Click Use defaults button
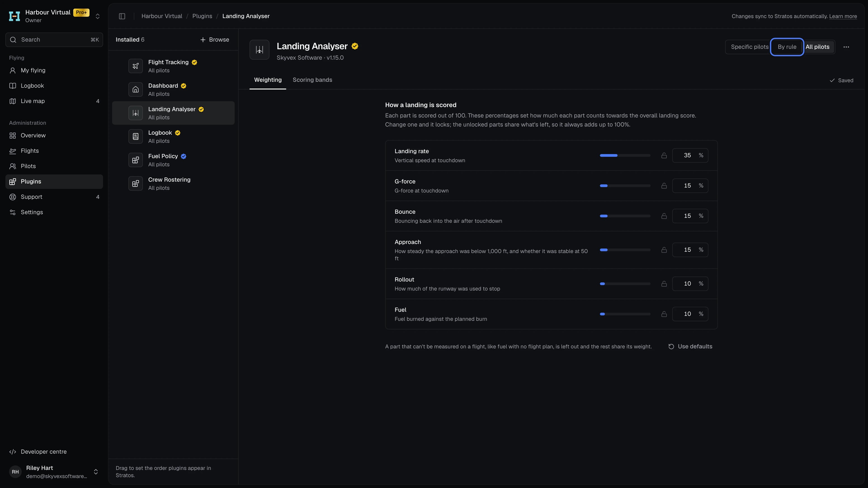The width and height of the screenshot is (868, 488). pyautogui.click(x=690, y=347)
